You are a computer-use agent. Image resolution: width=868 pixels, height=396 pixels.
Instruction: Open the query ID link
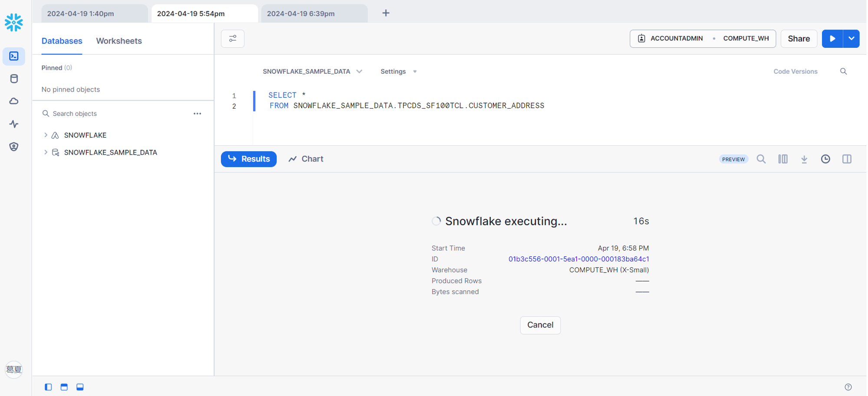coord(579,259)
